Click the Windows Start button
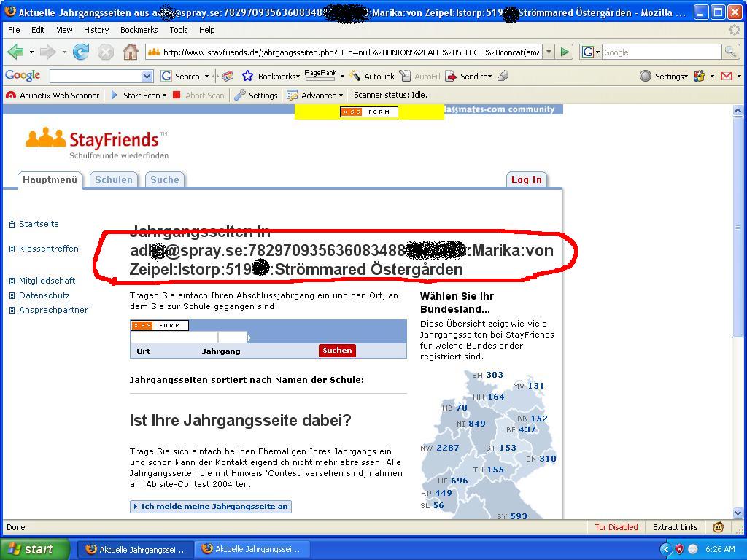This screenshot has width=747, height=560. tap(34, 549)
